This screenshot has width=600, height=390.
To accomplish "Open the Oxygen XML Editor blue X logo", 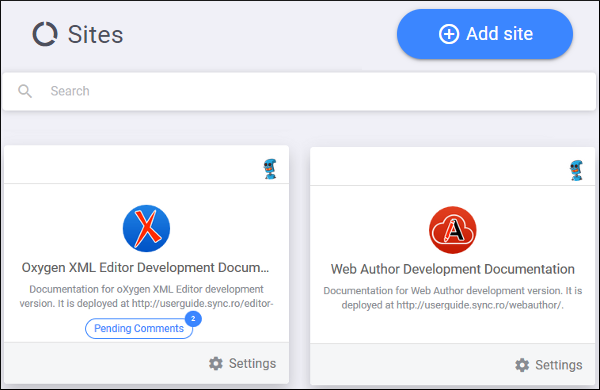I will coord(146,228).
